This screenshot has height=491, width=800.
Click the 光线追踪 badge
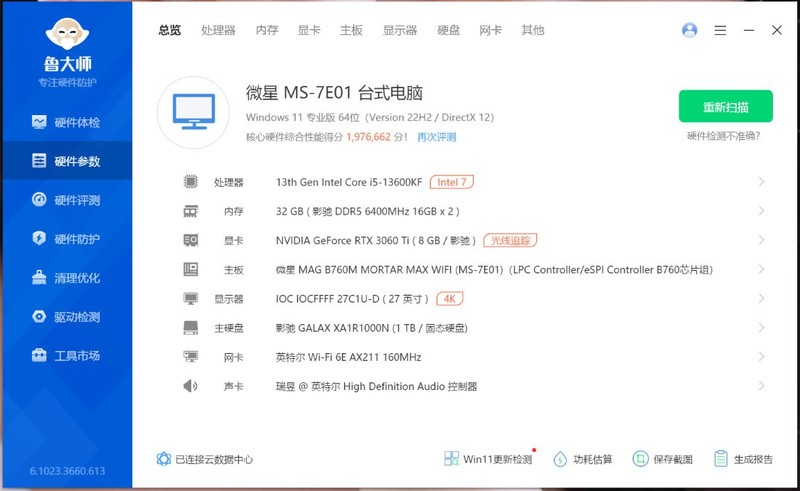point(510,240)
